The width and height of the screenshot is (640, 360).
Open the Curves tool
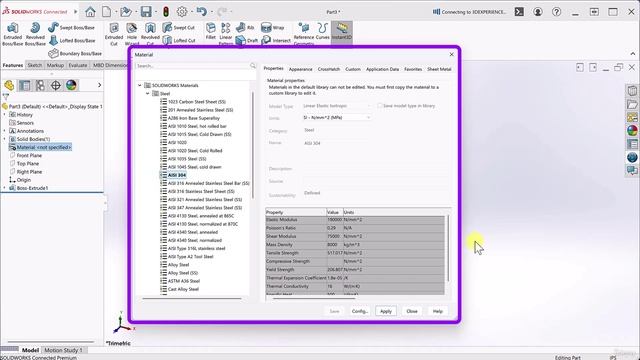[322, 31]
